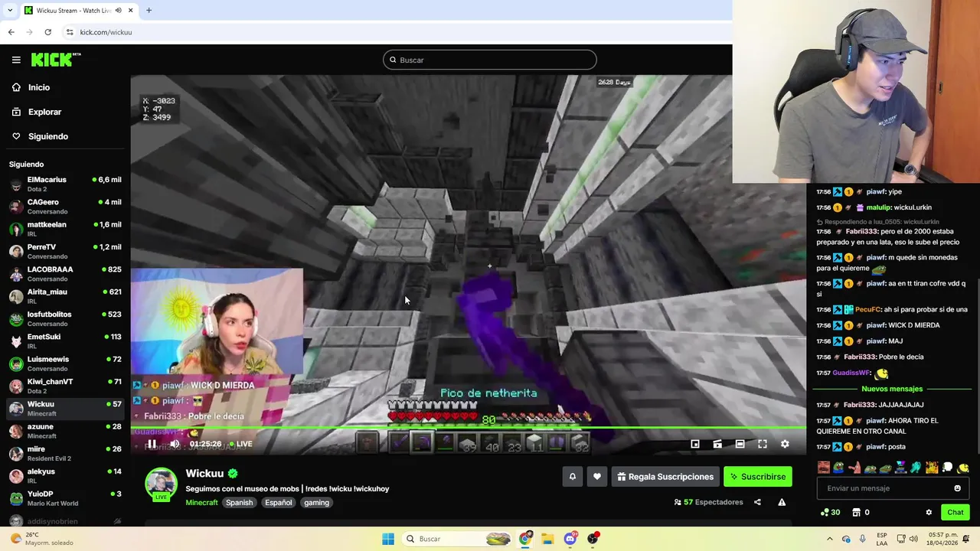Open chat settings gear
This screenshot has width=980, height=551.
(929, 513)
